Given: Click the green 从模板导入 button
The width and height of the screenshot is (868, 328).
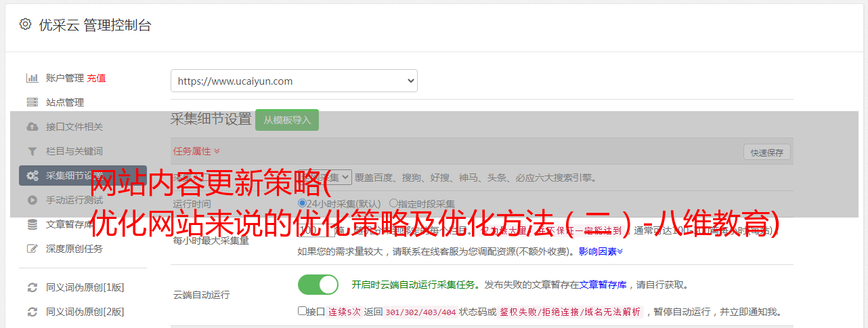Looking at the screenshot, I should (x=287, y=120).
